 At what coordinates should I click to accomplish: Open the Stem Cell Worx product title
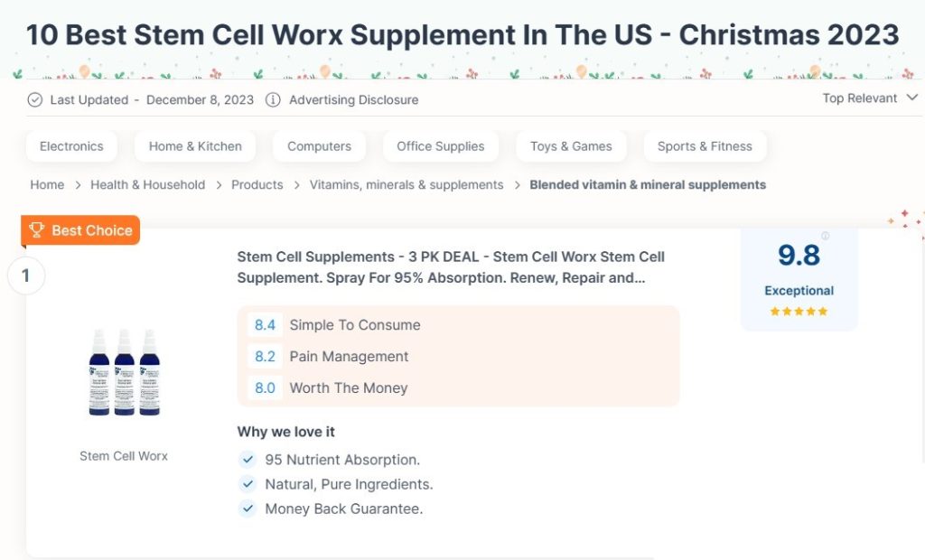[x=451, y=266]
